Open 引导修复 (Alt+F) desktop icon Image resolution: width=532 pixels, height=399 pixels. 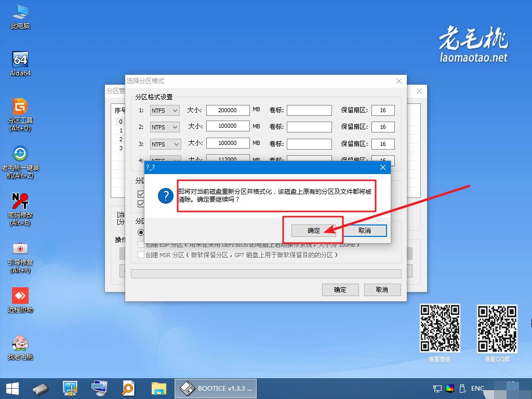20,257
